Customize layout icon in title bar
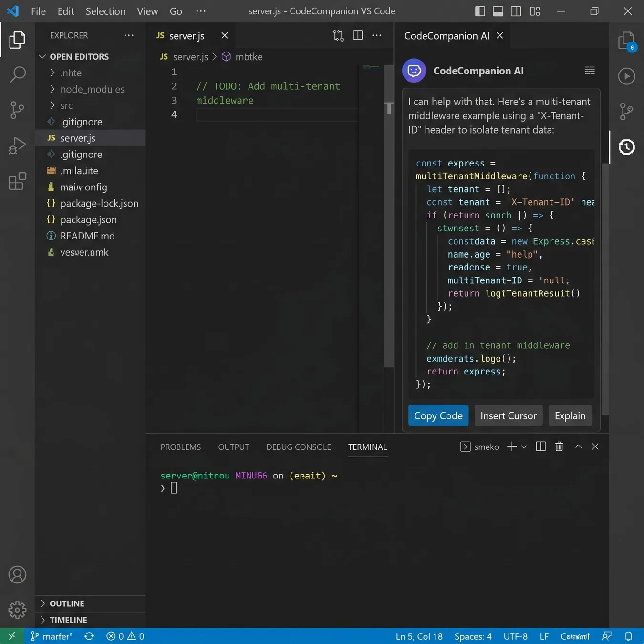 [x=535, y=11]
